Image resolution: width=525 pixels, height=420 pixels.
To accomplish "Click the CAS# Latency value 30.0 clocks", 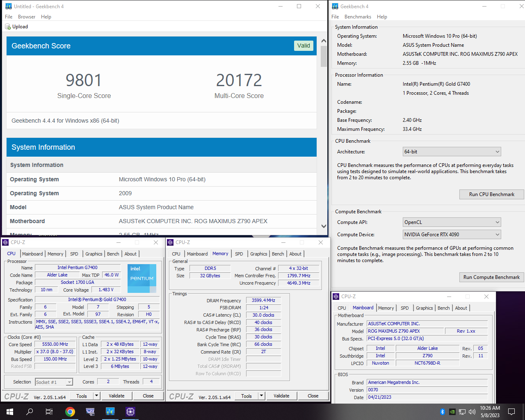I will pyautogui.click(x=263, y=315).
